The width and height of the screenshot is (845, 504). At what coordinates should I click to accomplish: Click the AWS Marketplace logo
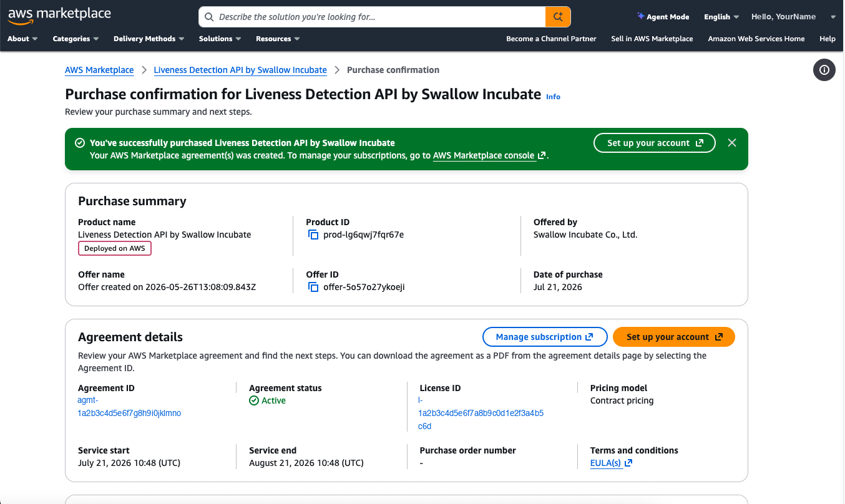click(x=59, y=16)
